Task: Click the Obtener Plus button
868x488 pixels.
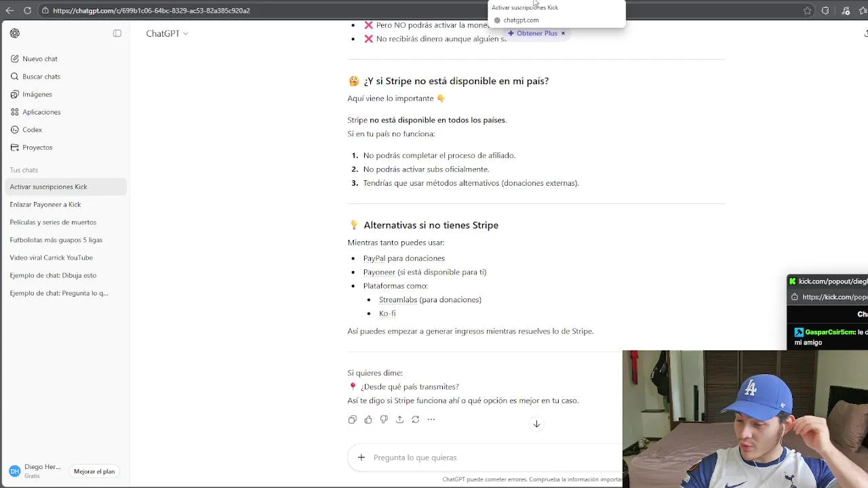Action: pyautogui.click(x=533, y=33)
